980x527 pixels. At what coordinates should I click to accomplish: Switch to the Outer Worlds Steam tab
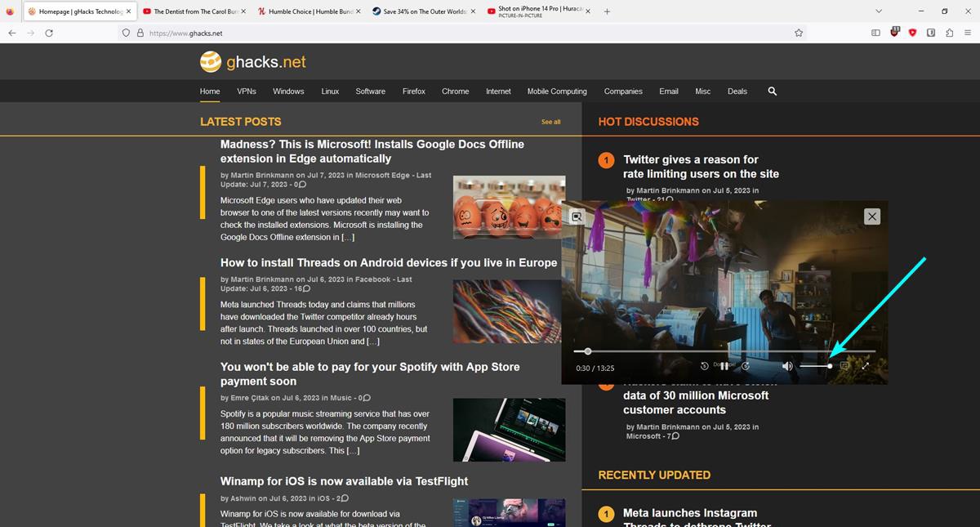tap(423, 11)
